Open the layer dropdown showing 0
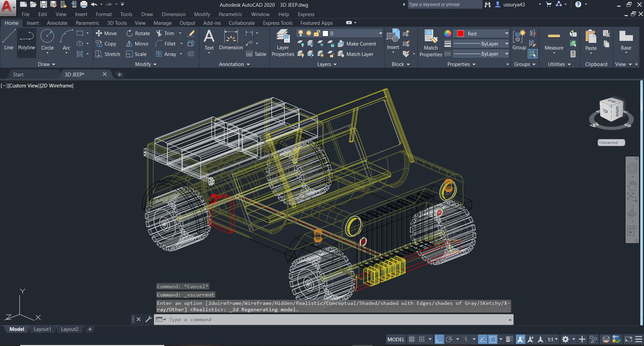Screen dimensions: 644x346 (x=339, y=33)
